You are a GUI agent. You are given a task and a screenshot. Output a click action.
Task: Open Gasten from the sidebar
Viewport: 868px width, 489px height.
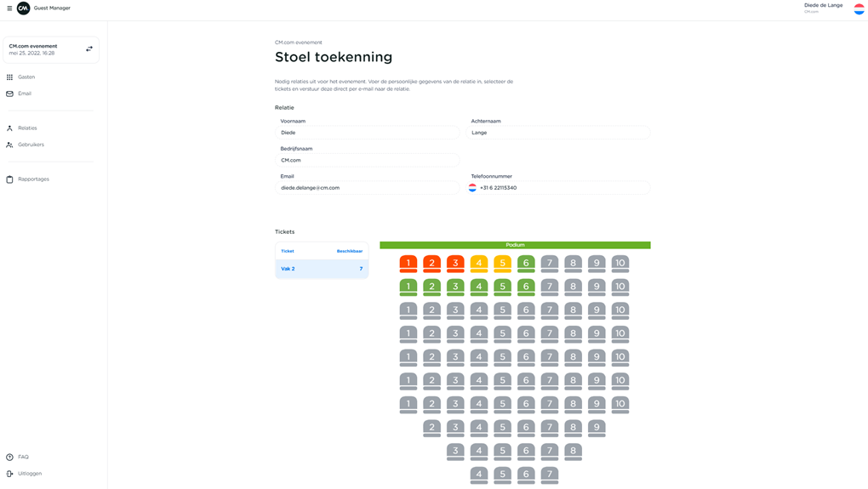(26, 77)
